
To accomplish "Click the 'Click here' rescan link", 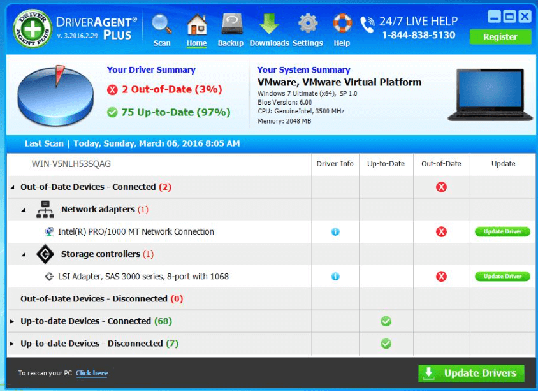I will click(92, 373).
